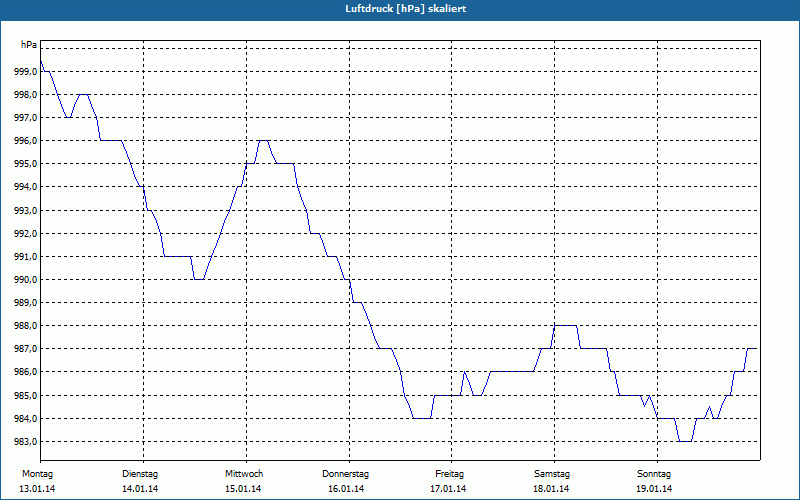Click the 997,0 axis label
This screenshot has height=500, width=800.
pos(26,118)
